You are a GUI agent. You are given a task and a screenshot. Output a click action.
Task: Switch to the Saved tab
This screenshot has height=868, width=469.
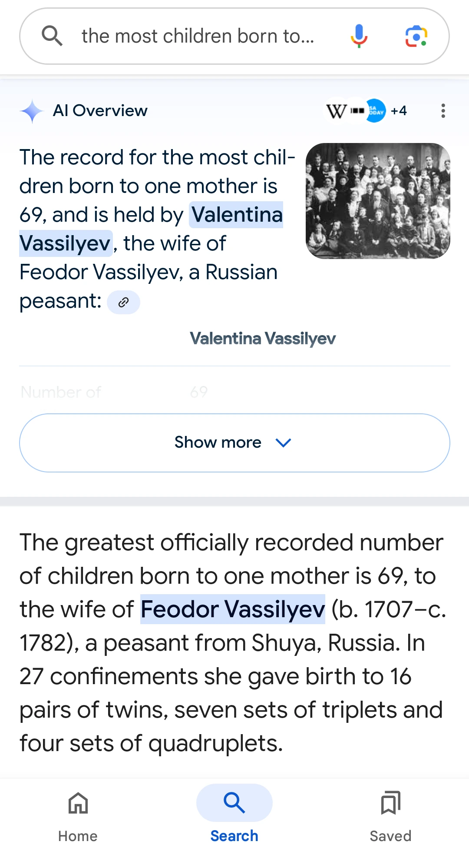click(x=390, y=816)
